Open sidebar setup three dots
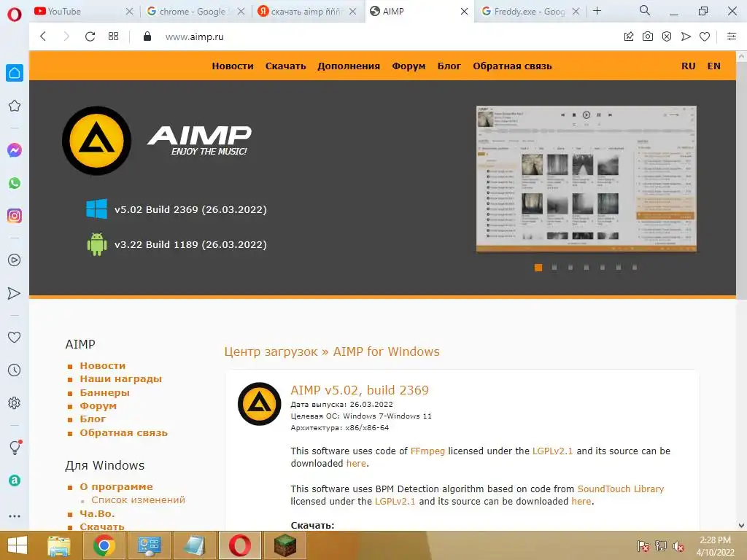The image size is (747, 560). [15, 516]
